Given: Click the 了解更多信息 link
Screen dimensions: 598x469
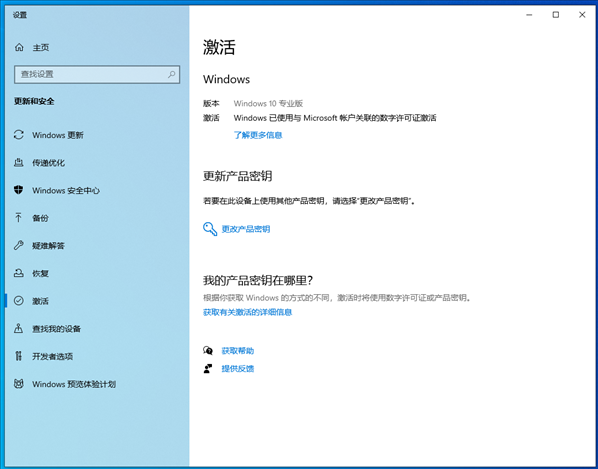Looking at the screenshot, I should pos(258,135).
